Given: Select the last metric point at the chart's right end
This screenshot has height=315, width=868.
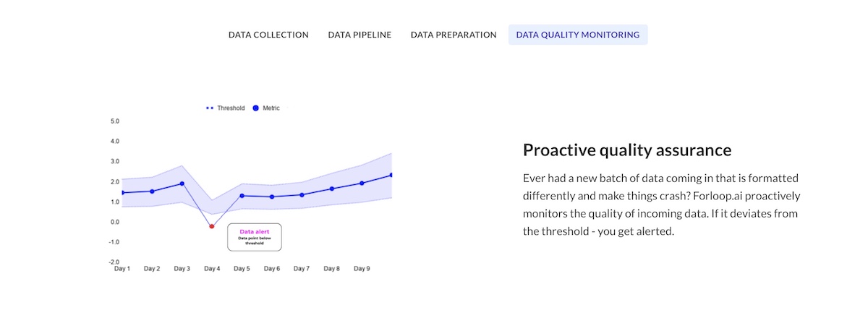Looking at the screenshot, I should point(391,175).
